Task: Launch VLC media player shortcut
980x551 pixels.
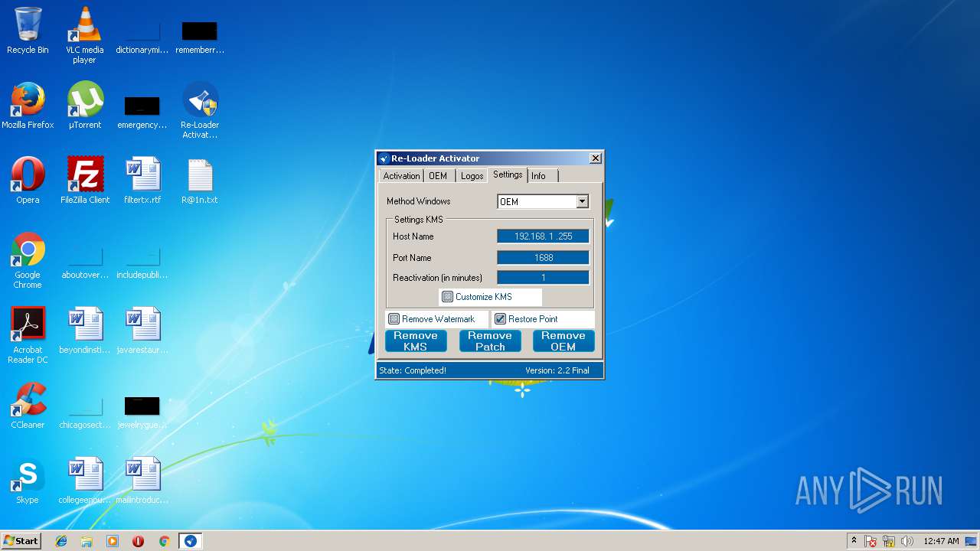Action: pyautogui.click(x=84, y=34)
